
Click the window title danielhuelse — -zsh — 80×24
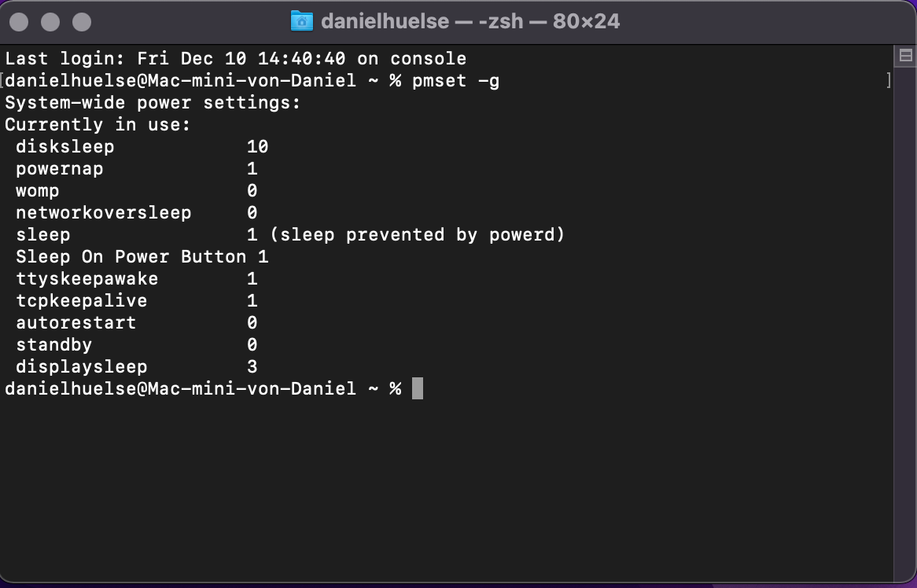[x=470, y=21]
